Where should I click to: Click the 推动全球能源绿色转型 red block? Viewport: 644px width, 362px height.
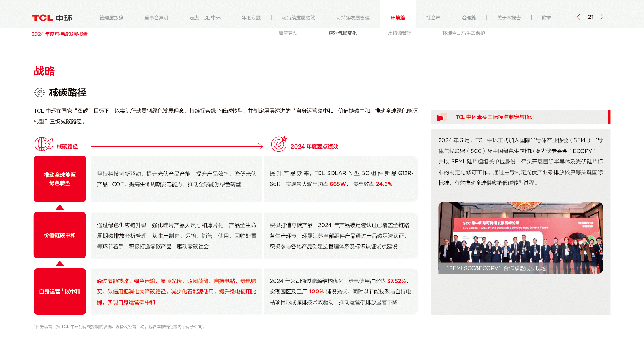[x=60, y=179]
